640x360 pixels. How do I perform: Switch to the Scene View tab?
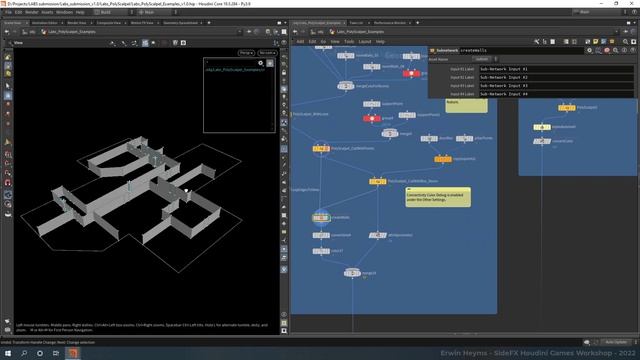(x=12, y=23)
